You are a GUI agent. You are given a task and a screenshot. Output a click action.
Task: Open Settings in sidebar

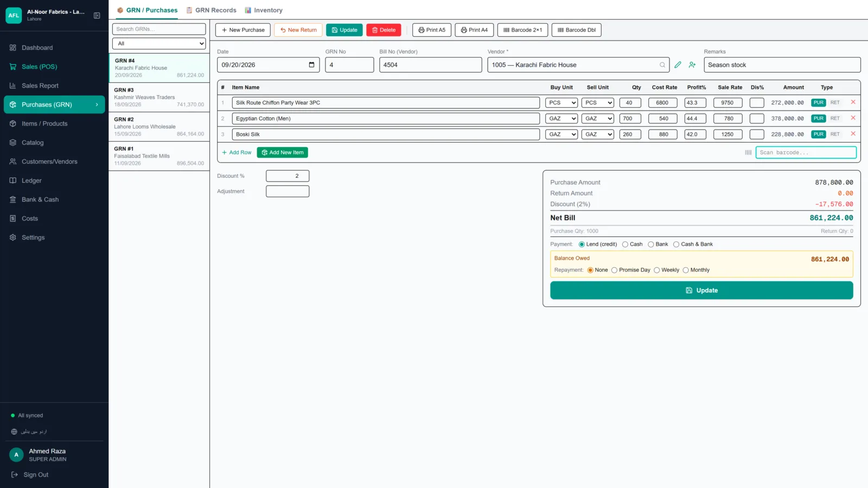(54, 237)
